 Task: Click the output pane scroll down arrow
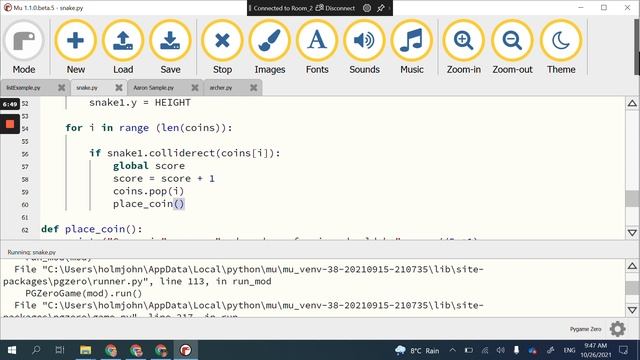[x=632, y=310]
